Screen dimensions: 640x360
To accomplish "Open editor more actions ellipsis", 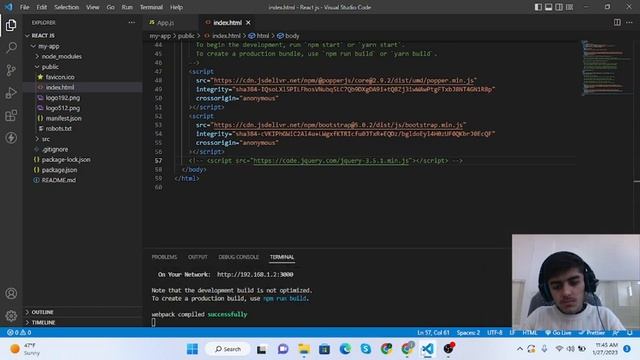I will tap(629, 22).
